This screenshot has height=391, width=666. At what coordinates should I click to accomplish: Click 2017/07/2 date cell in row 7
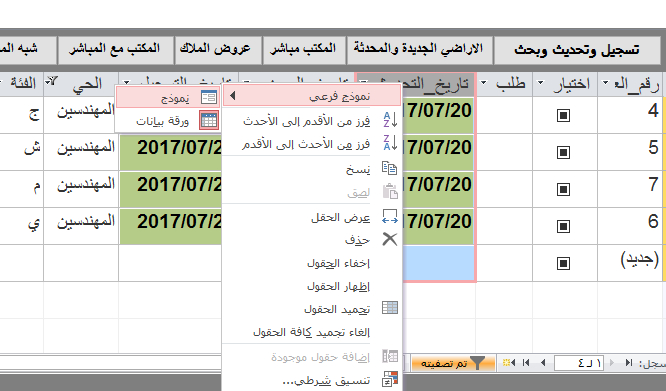click(171, 189)
